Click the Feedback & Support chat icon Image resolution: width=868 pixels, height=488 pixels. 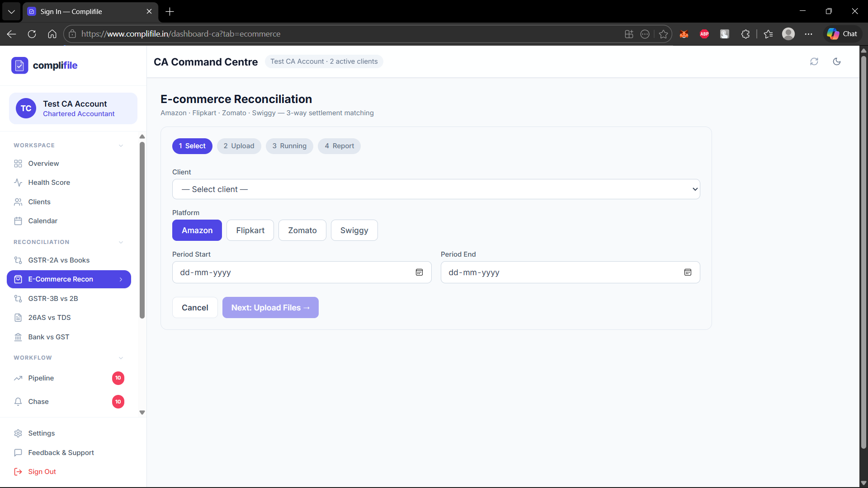click(18, 453)
